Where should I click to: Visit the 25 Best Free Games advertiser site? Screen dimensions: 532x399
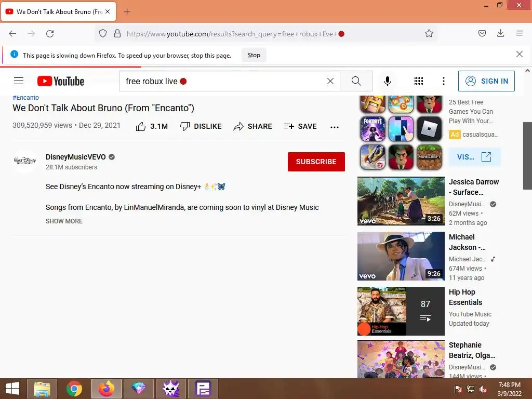474,157
